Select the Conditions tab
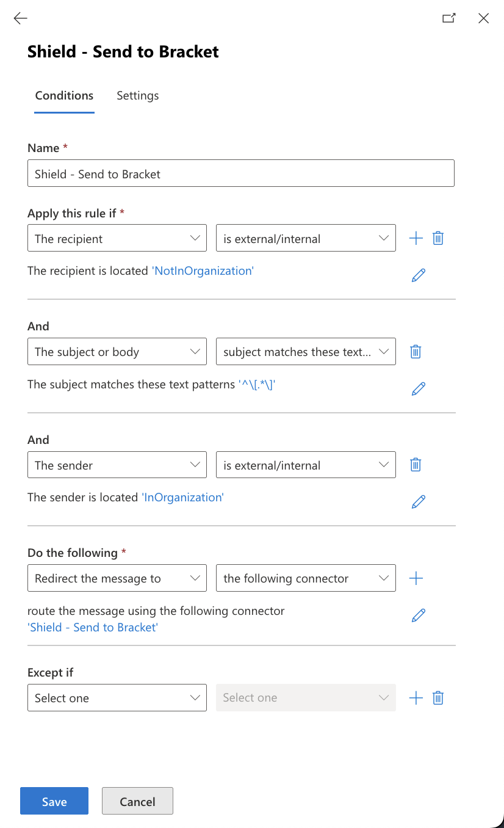504x828 pixels. coord(64,95)
